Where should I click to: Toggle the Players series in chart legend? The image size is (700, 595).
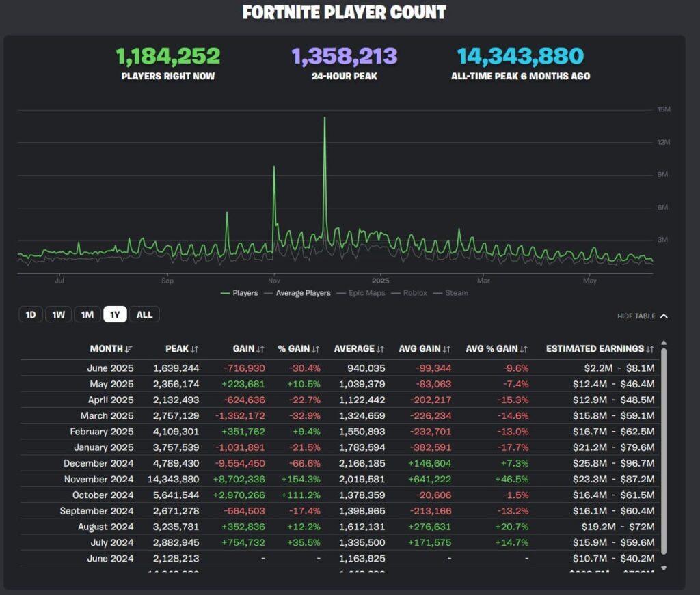click(239, 293)
